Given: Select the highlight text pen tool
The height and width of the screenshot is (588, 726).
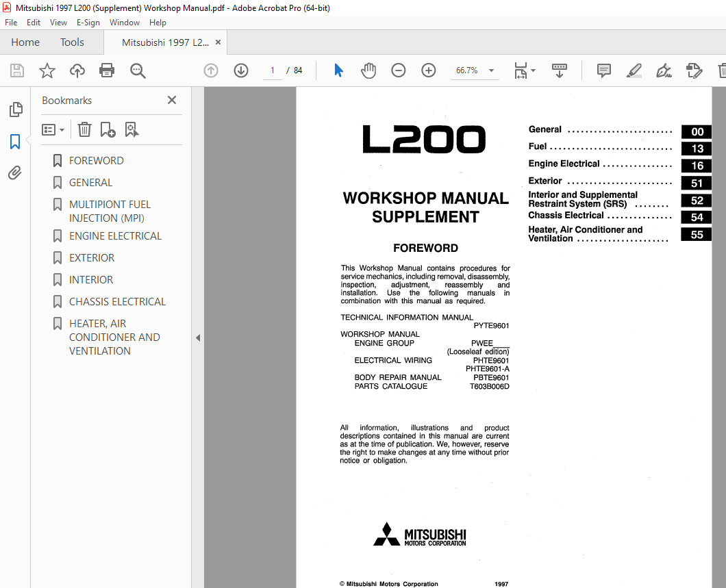Looking at the screenshot, I should click(x=634, y=71).
